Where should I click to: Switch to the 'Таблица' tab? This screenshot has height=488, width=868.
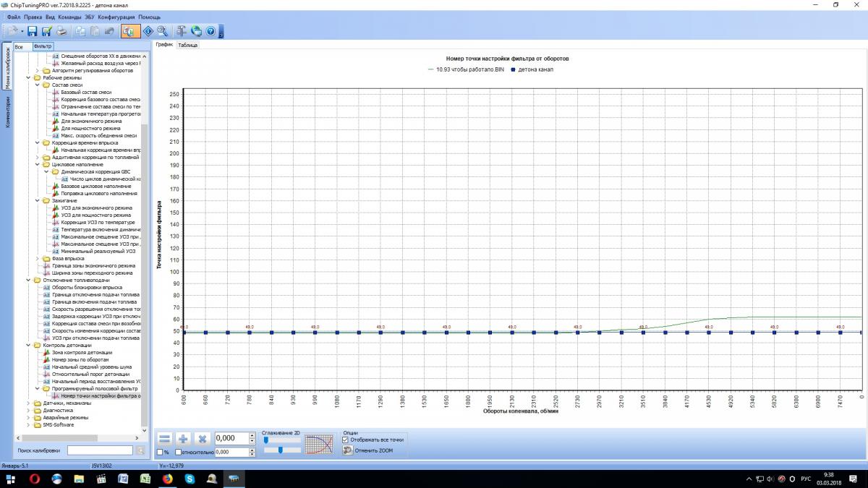[187, 45]
